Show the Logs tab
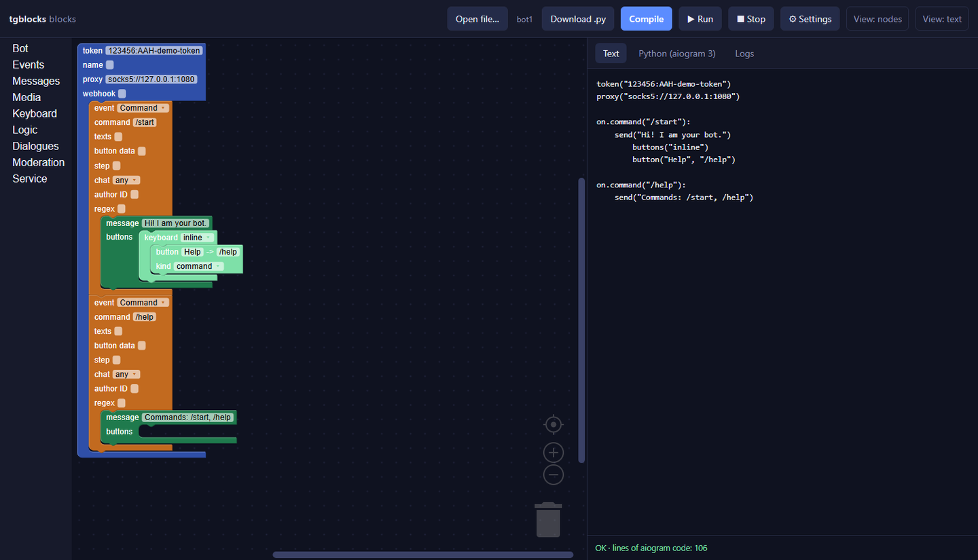 744,54
